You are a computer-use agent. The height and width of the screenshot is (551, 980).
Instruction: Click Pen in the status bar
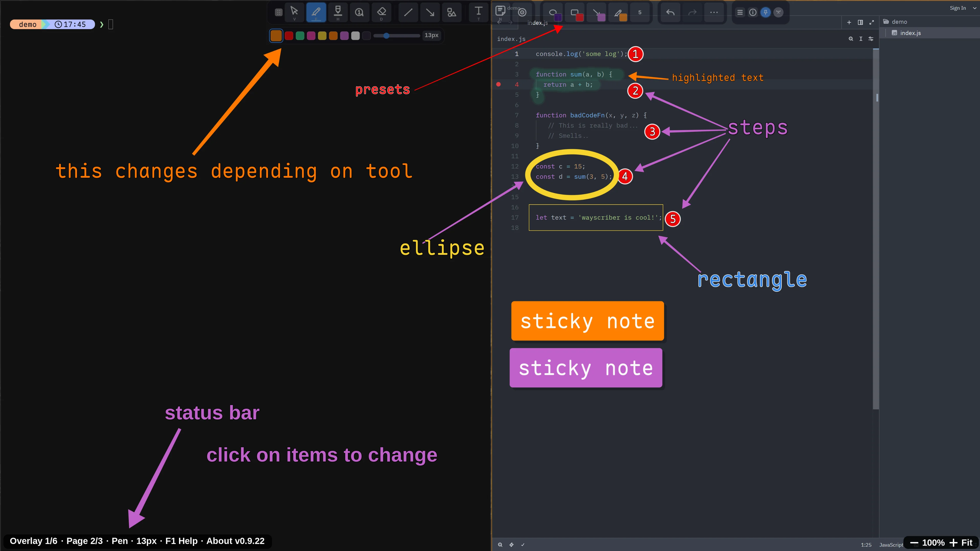(119, 541)
